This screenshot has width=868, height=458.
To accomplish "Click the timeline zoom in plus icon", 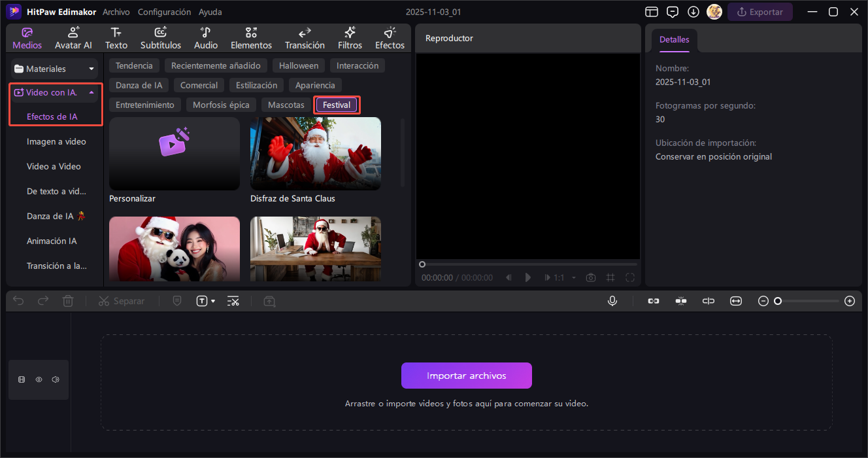I will [x=849, y=301].
